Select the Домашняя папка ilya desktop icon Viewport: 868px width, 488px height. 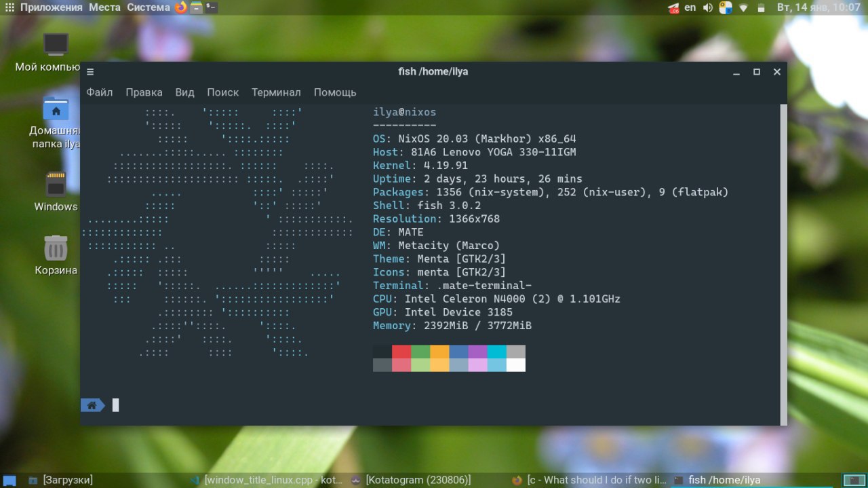click(55, 123)
